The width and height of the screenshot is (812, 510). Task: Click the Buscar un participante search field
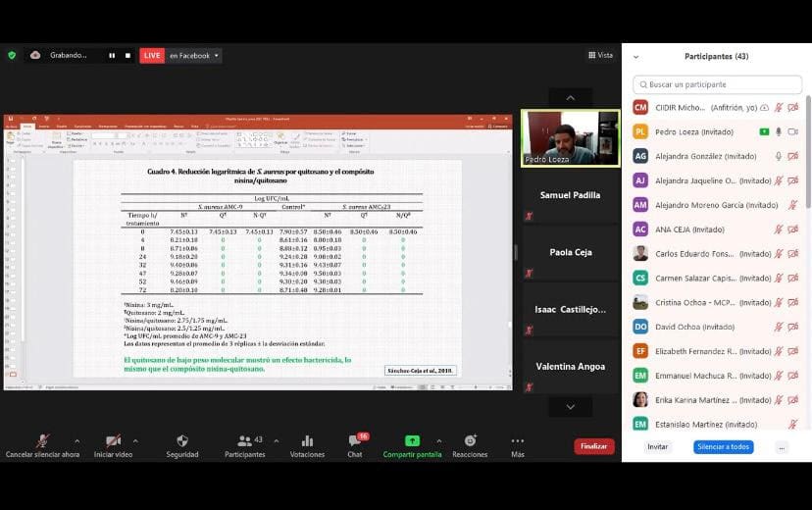(717, 84)
